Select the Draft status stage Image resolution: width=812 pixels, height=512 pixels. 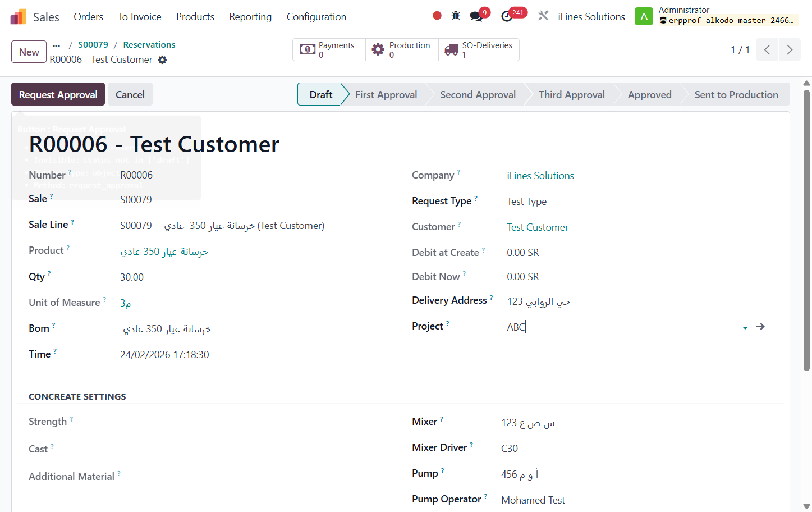tap(320, 94)
